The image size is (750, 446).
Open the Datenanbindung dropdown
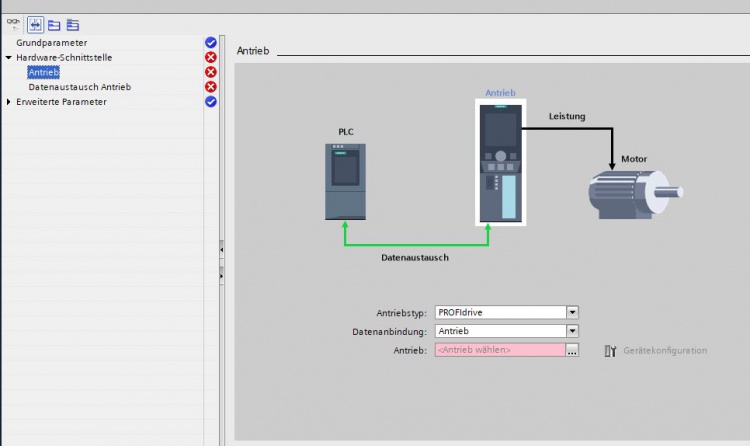point(572,331)
